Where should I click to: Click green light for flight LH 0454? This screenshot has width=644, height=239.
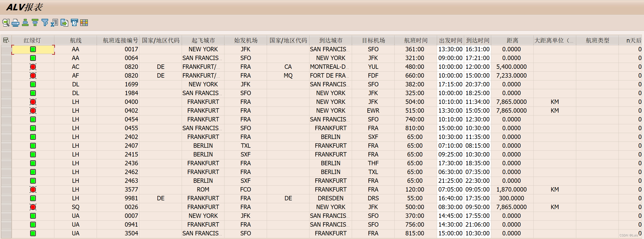pos(33,119)
